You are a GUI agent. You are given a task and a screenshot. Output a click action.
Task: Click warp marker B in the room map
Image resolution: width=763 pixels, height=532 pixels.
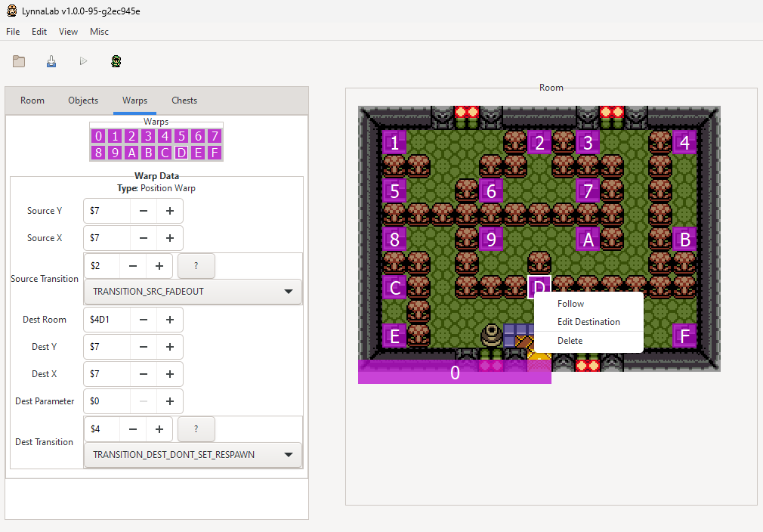[x=684, y=239]
